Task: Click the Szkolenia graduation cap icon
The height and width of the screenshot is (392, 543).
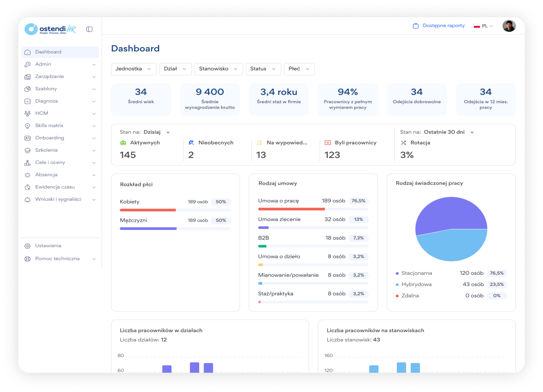Action: [x=27, y=150]
